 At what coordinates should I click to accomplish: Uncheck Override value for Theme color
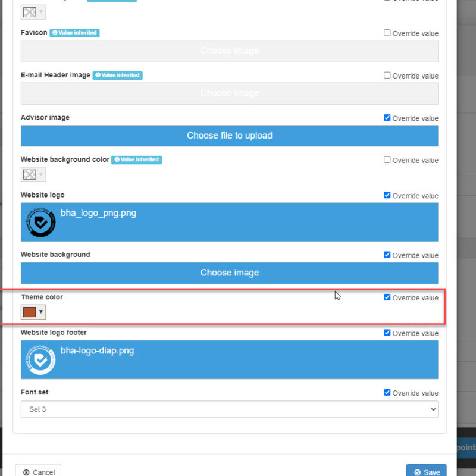pyautogui.click(x=387, y=297)
